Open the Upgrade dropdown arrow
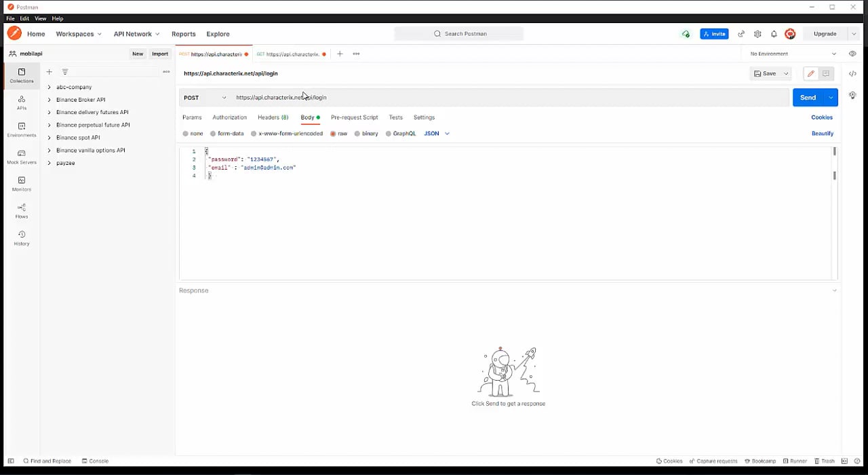 click(854, 34)
